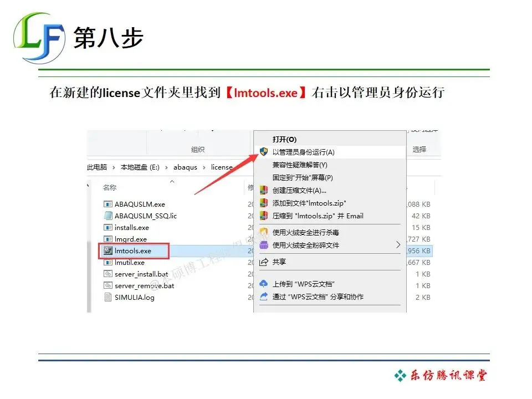
Task: Click the lmtools.exe application icon
Action: (x=108, y=250)
